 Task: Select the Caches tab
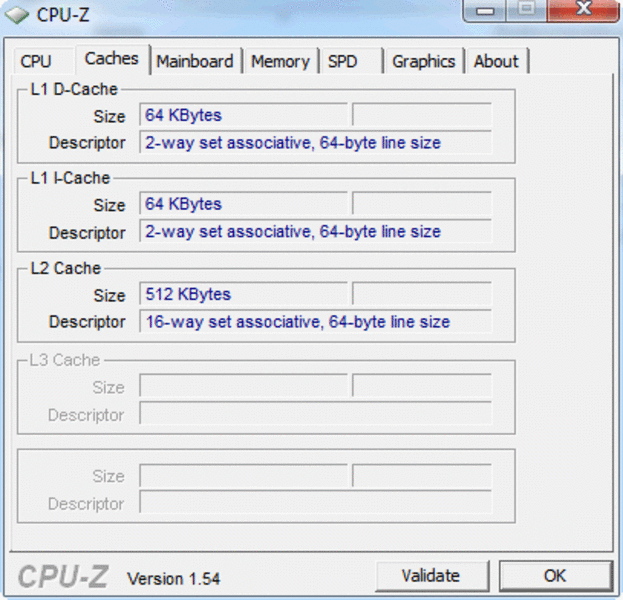112,59
